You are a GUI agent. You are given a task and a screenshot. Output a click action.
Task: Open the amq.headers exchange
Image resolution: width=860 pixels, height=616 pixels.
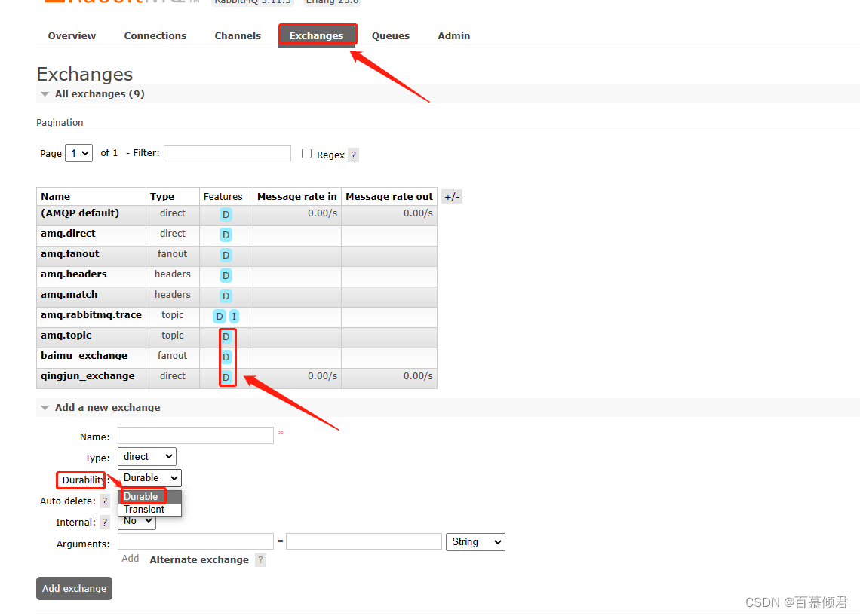click(x=73, y=274)
